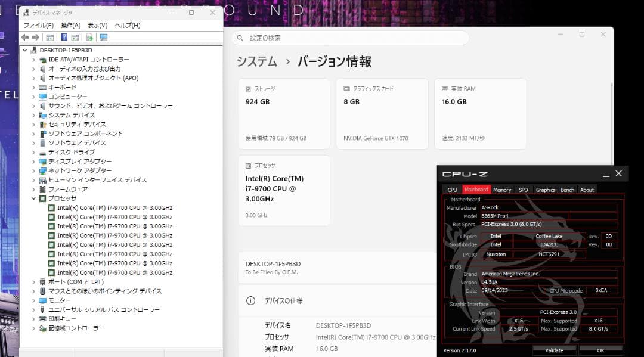The image size is (644, 357).
Task: Click the NCT6791 LPCIO value in CPU-Z
Action: [x=549, y=254]
